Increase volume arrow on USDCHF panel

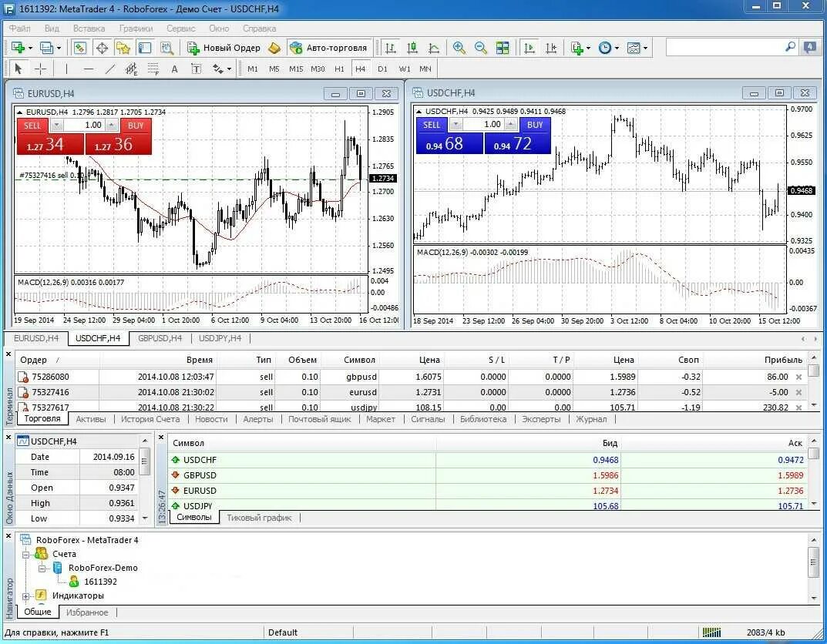(x=510, y=124)
